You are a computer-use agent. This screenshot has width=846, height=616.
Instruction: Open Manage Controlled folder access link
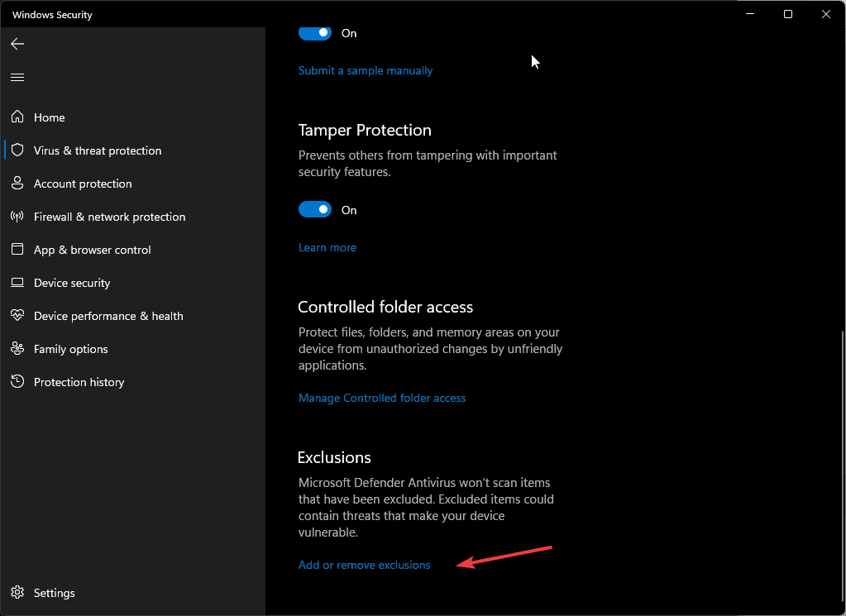[382, 398]
